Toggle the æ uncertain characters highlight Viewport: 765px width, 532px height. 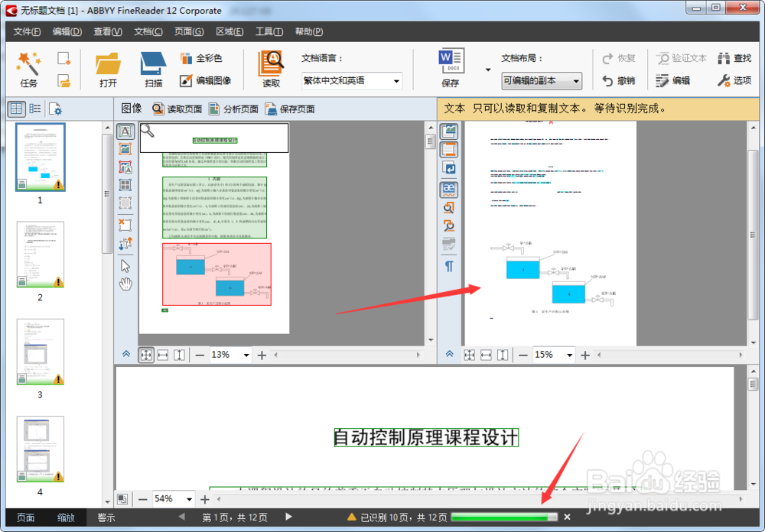point(449,190)
